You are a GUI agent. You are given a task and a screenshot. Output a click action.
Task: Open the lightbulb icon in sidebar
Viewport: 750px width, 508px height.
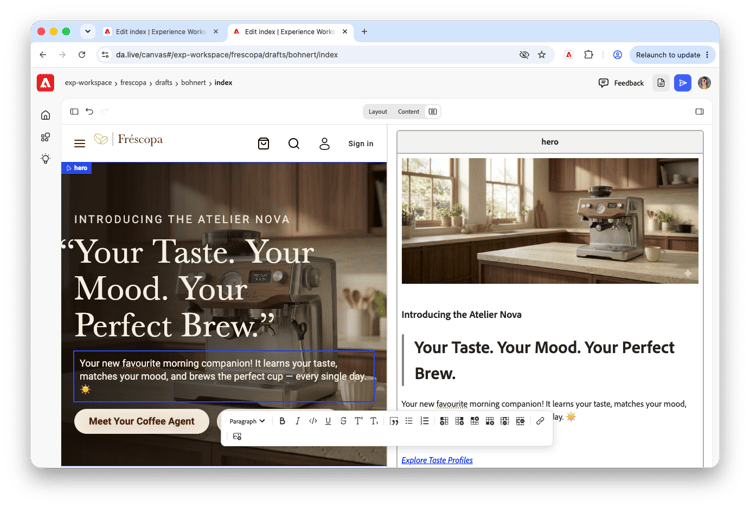45,159
